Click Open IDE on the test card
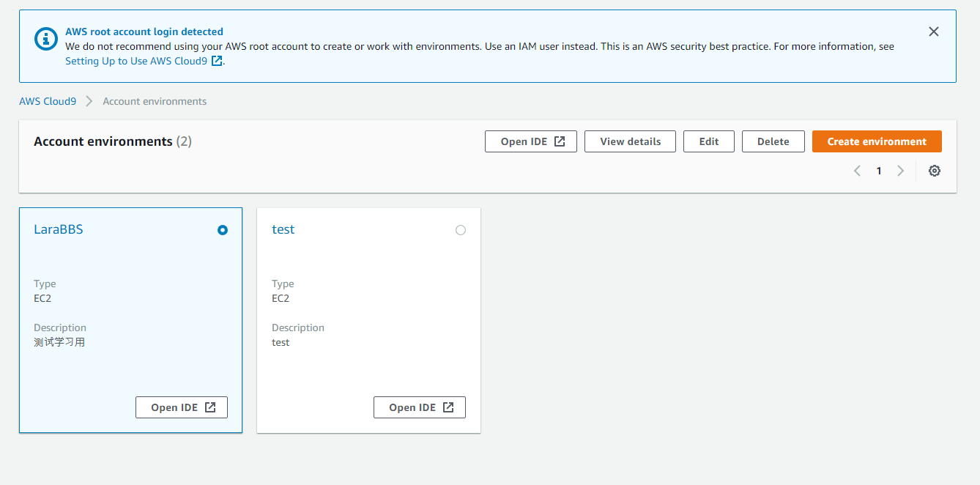The width and height of the screenshot is (980, 485). pos(420,407)
